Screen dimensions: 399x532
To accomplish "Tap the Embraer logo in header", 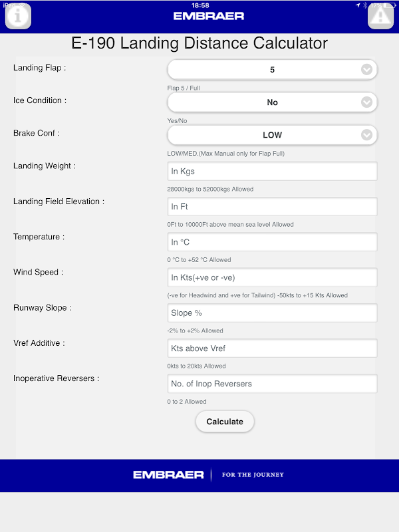I will (209, 16).
